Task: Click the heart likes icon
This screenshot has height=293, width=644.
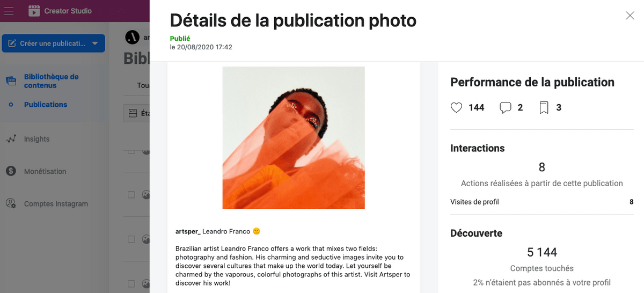Action: tap(456, 108)
